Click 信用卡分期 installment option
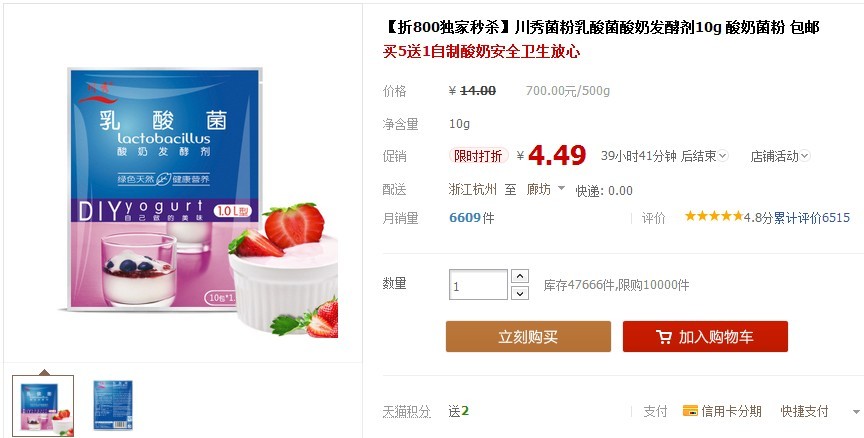Viewport: 864px width, 438px height. point(731,411)
